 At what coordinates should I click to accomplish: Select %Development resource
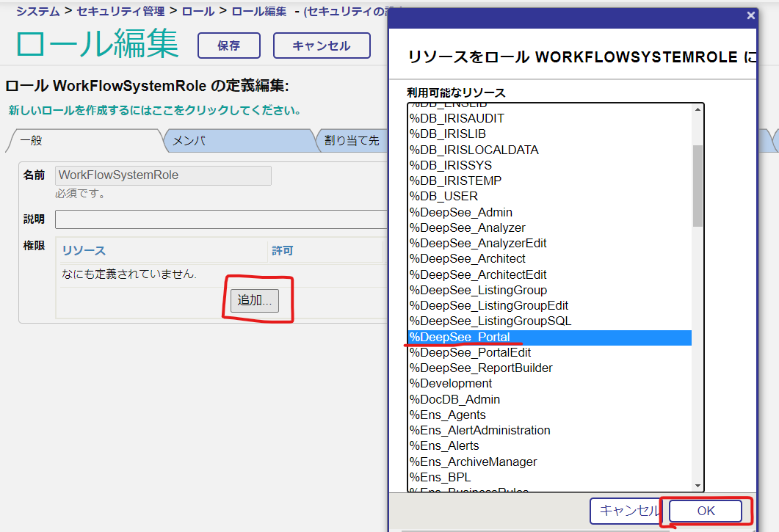coord(451,383)
